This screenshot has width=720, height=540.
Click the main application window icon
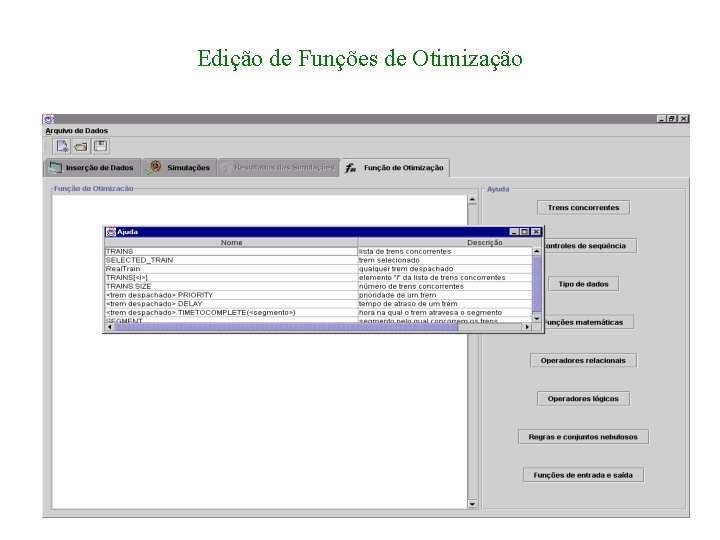coord(49,119)
